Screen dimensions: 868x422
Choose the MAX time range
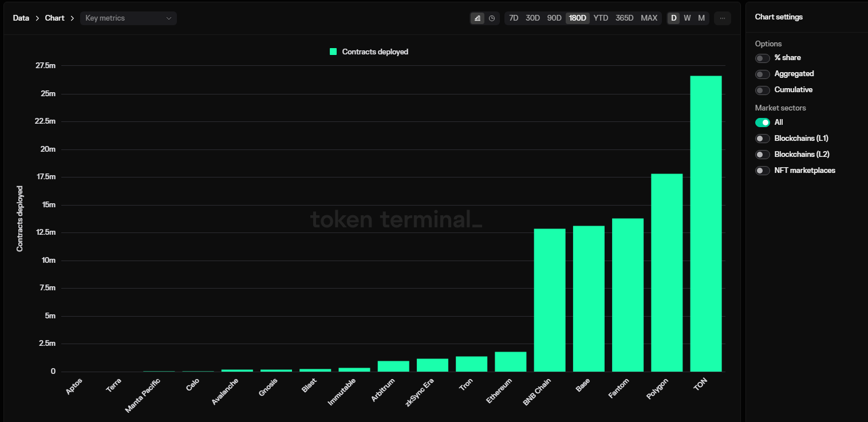click(x=649, y=18)
